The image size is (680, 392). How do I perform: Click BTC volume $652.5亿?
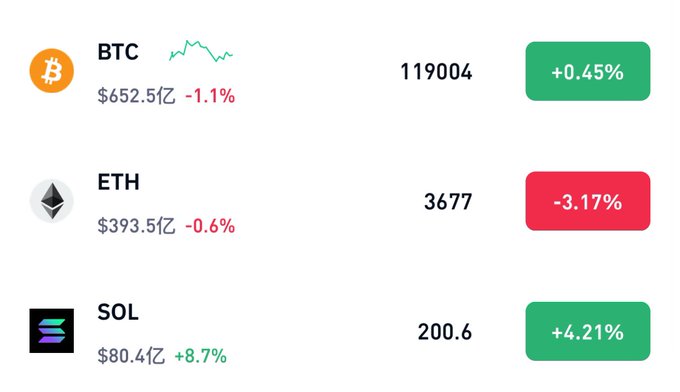tap(136, 96)
